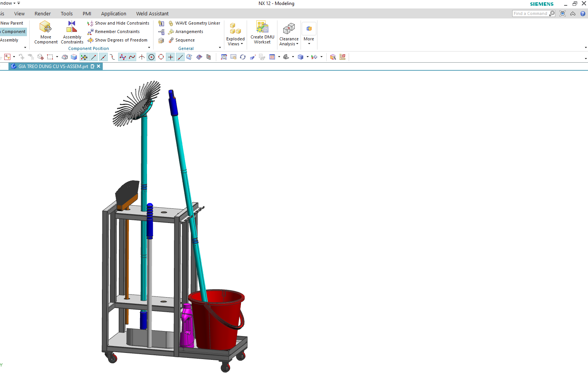The height and width of the screenshot is (386, 588).
Task: Toggle the End Point snap
Action: pyautogui.click(x=94, y=57)
